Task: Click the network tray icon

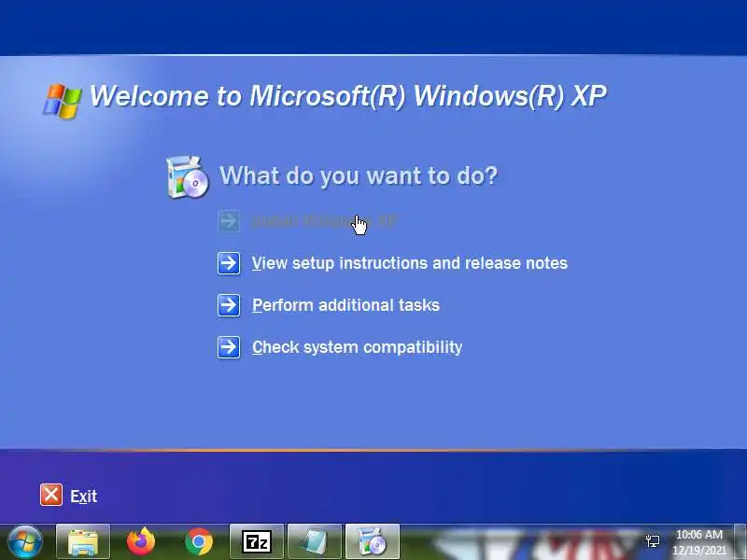Action: 653,541
